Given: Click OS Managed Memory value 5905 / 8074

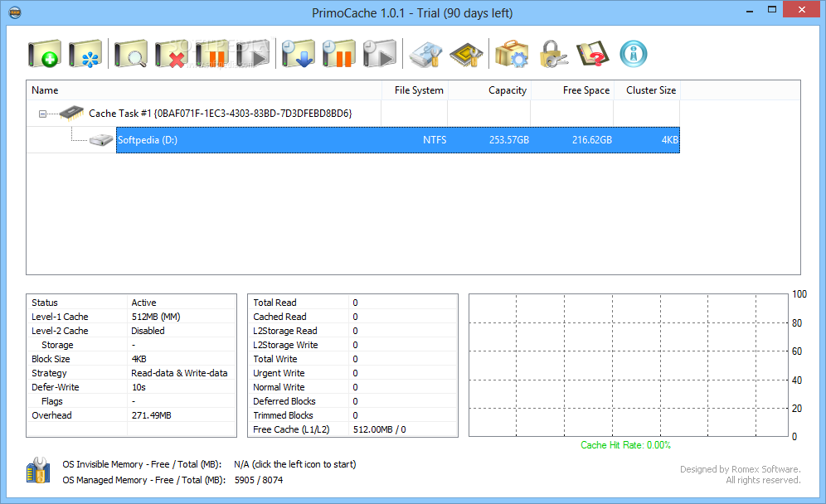Looking at the screenshot, I should [259, 480].
